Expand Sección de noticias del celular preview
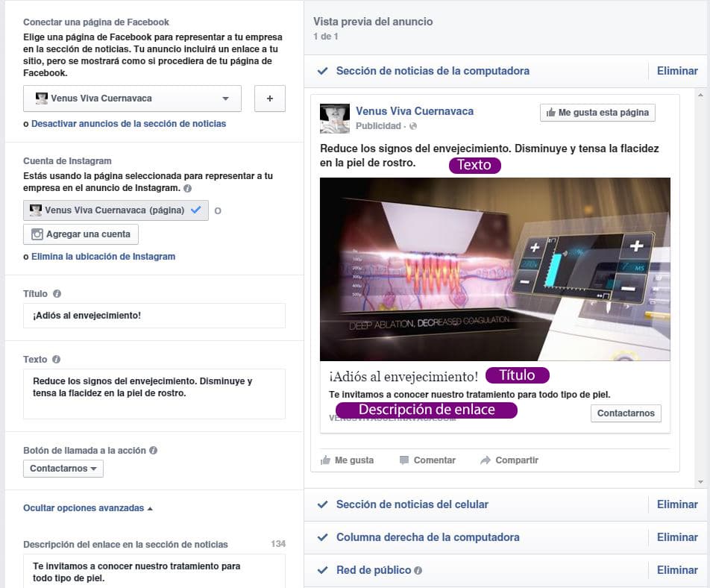Image resolution: width=710 pixels, height=588 pixels. click(412, 504)
